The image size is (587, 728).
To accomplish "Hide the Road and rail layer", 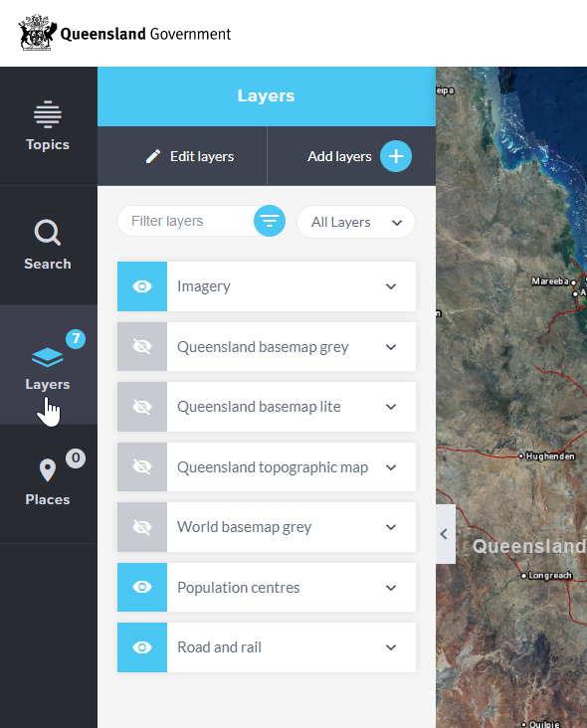I will 142,647.
